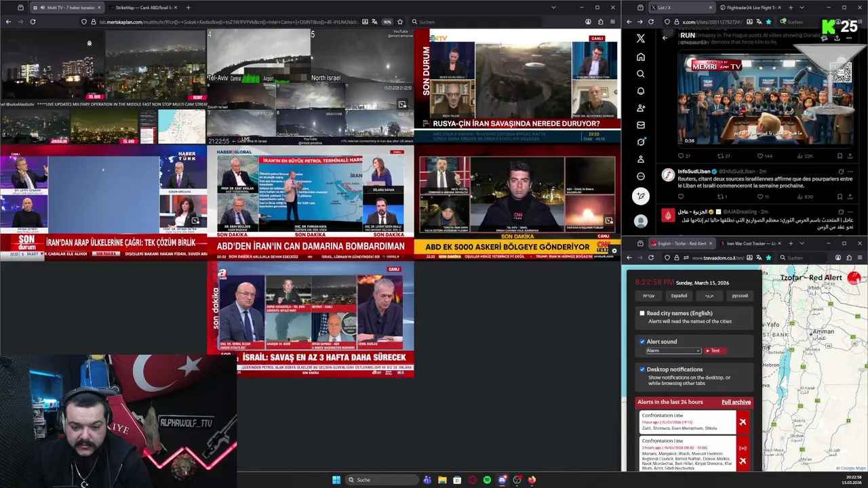Open File Explorer from the taskbar
868x488 pixels.
pyautogui.click(x=442, y=480)
